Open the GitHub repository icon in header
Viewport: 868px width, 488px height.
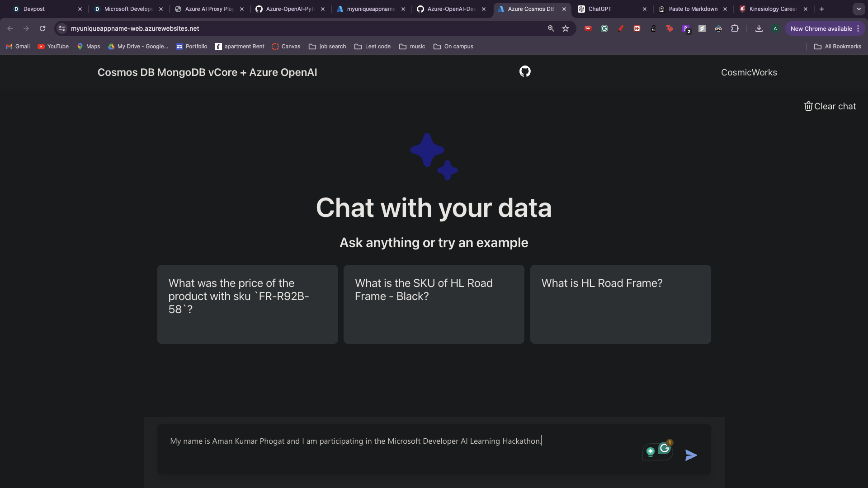coord(525,71)
